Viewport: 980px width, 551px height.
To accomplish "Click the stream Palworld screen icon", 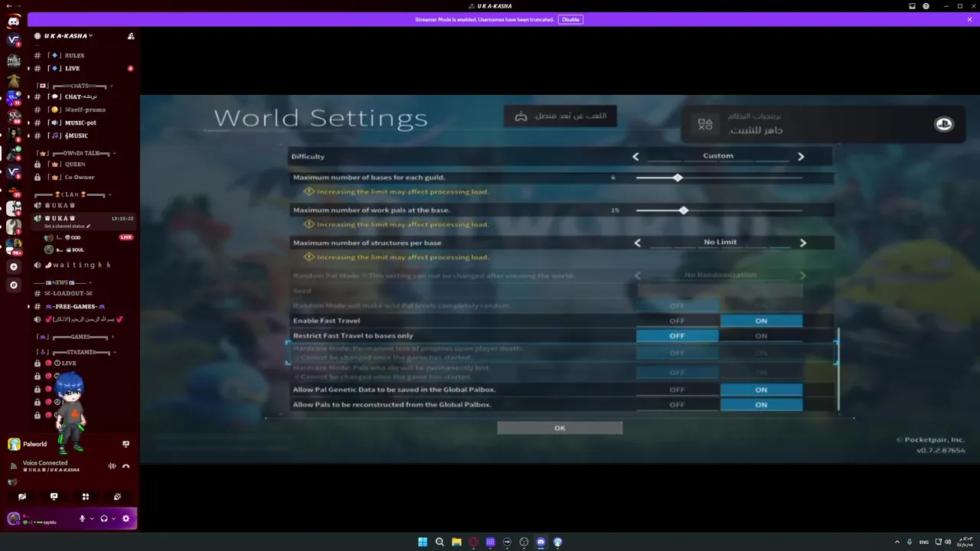I will [x=126, y=444].
